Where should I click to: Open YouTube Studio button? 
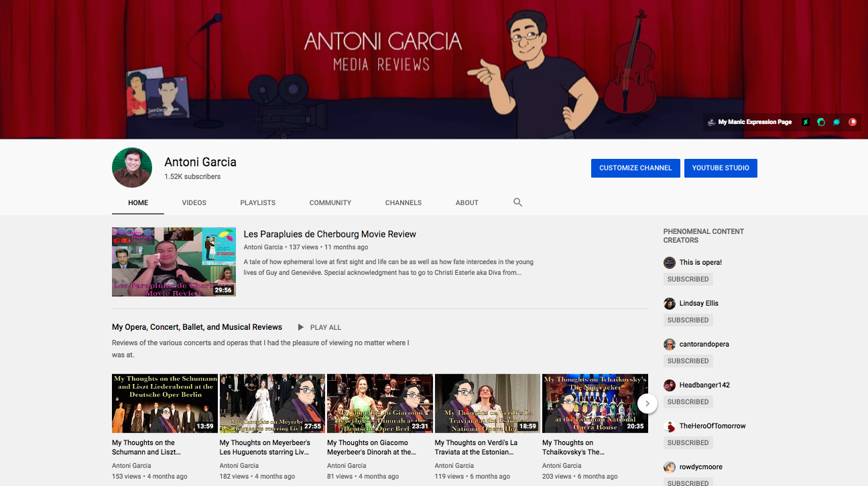(721, 168)
